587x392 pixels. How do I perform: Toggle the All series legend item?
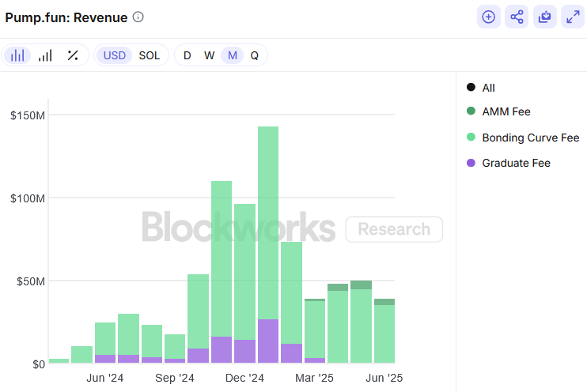tap(481, 88)
